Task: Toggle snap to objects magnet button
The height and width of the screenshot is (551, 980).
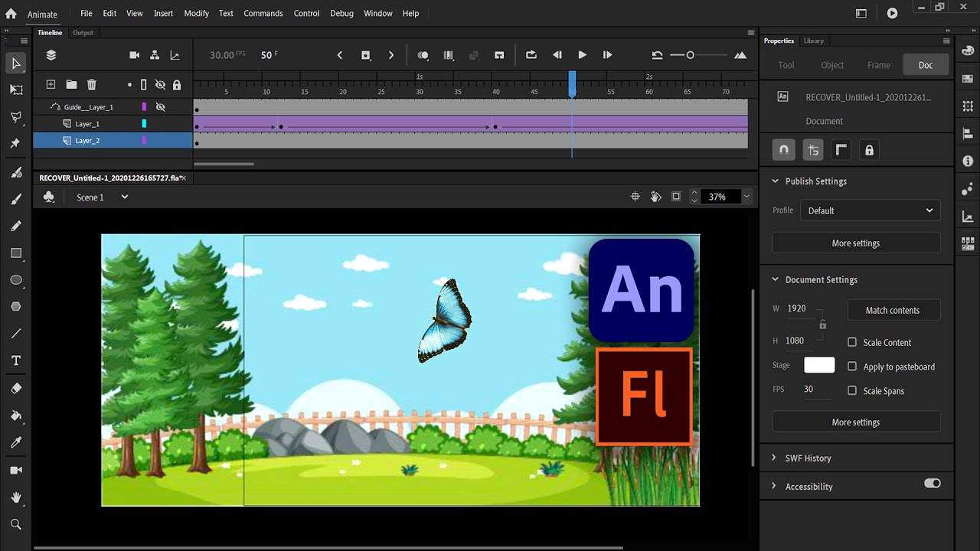Action: tap(783, 150)
